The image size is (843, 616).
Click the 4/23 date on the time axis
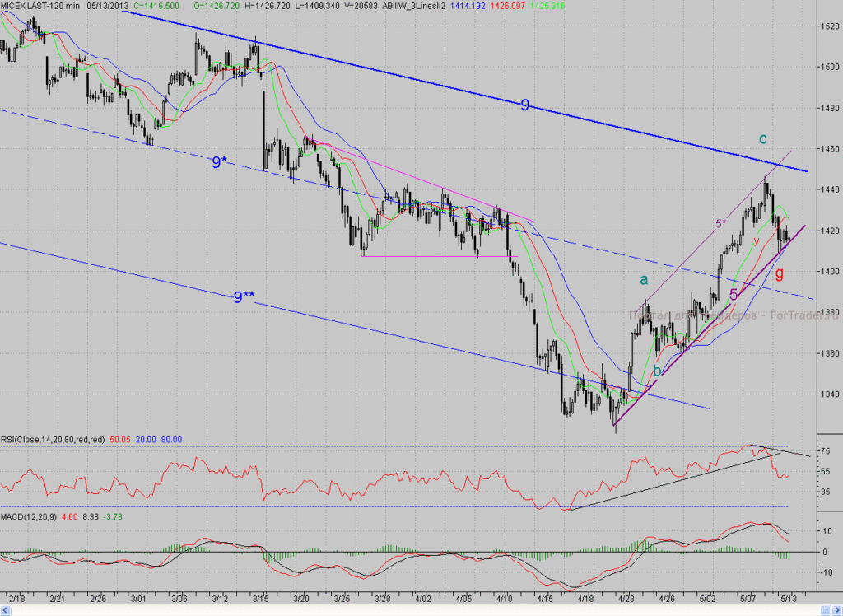(x=626, y=598)
